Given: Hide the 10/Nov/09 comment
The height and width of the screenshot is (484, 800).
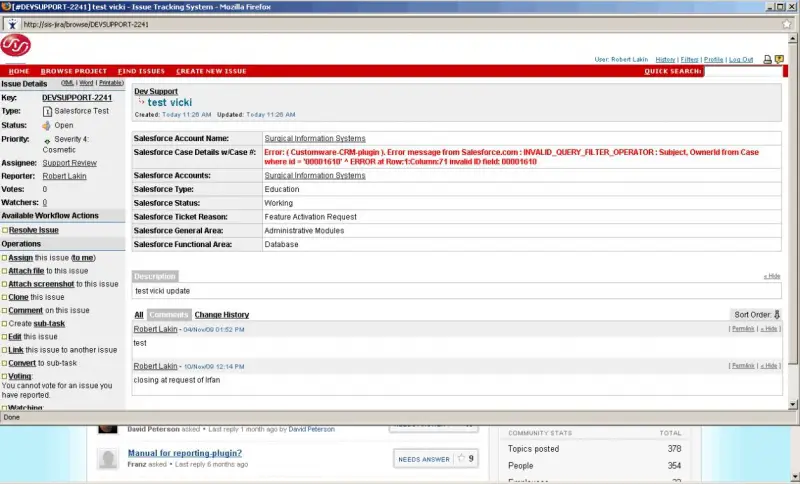Looking at the screenshot, I should click(769, 366).
